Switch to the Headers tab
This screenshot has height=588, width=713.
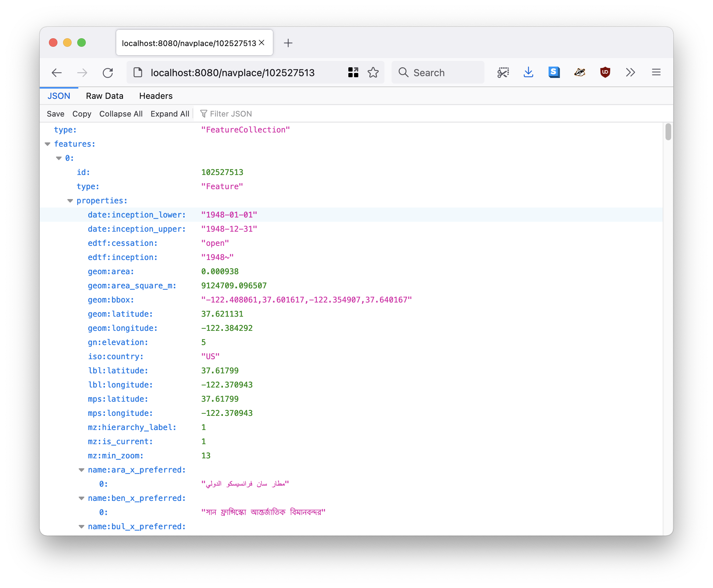click(x=156, y=96)
